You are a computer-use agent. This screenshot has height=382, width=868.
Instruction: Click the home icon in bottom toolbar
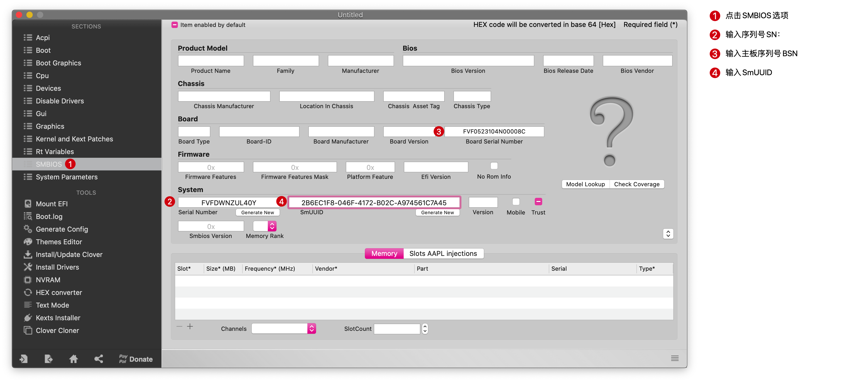[x=73, y=359]
